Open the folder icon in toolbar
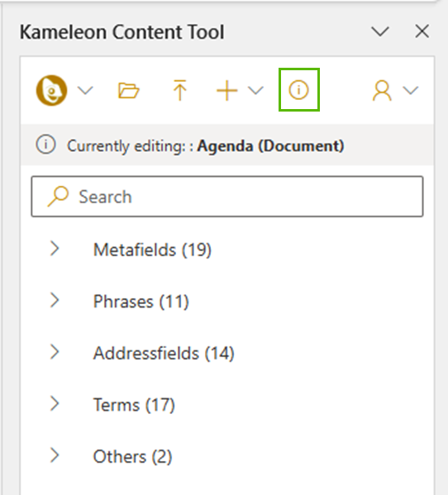448x495 pixels. pos(128,91)
